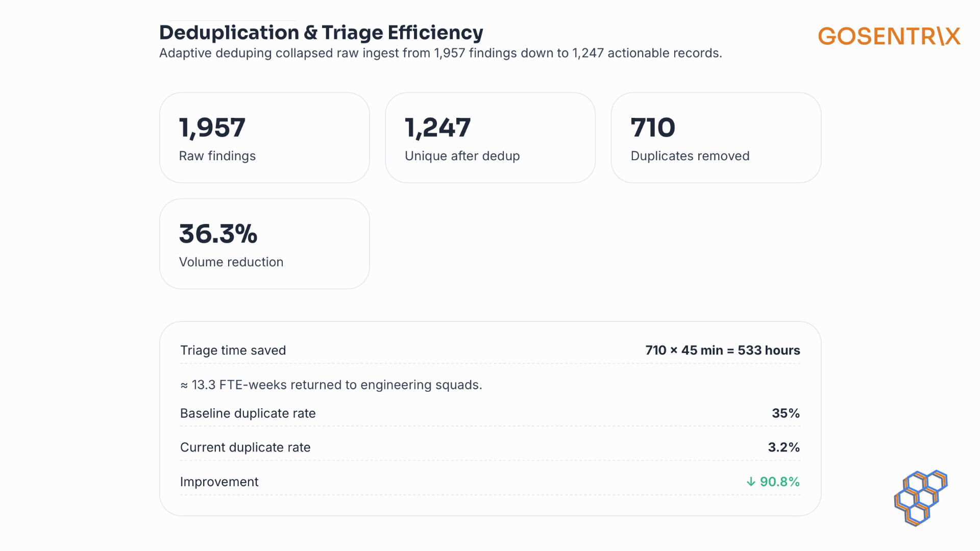Click the hexagon honeycomb icon

[920, 497]
